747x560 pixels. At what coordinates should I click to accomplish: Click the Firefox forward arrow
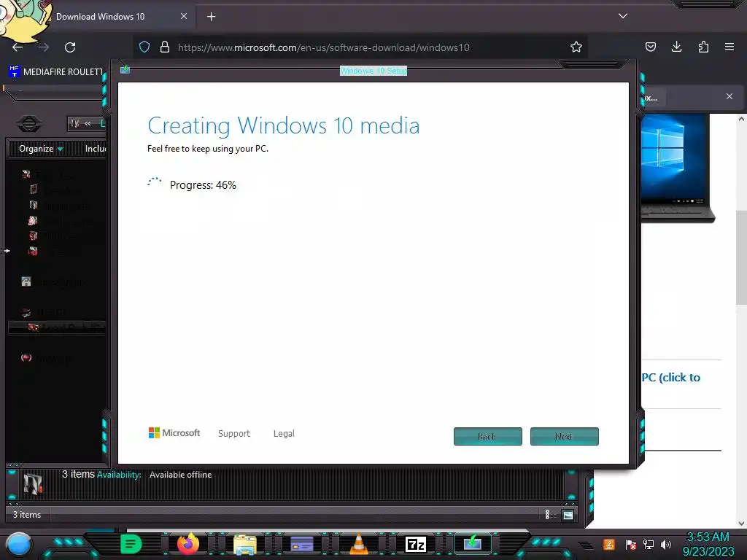point(44,47)
